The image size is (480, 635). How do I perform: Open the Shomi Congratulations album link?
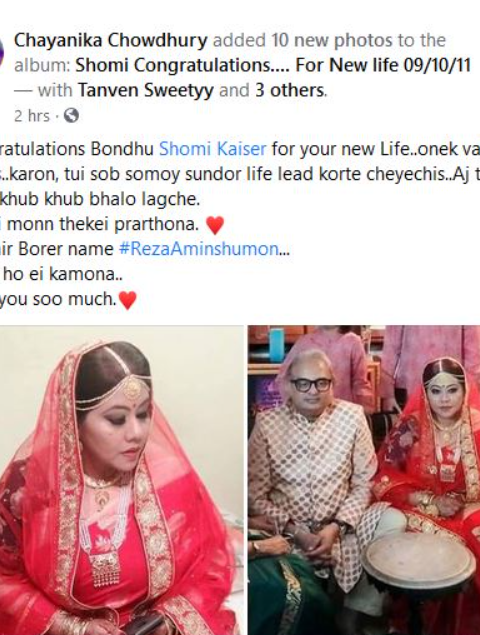pyautogui.click(x=273, y=65)
